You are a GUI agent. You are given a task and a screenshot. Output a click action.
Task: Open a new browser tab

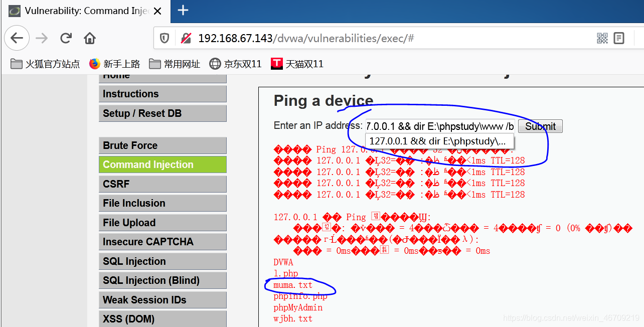click(183, 10)
